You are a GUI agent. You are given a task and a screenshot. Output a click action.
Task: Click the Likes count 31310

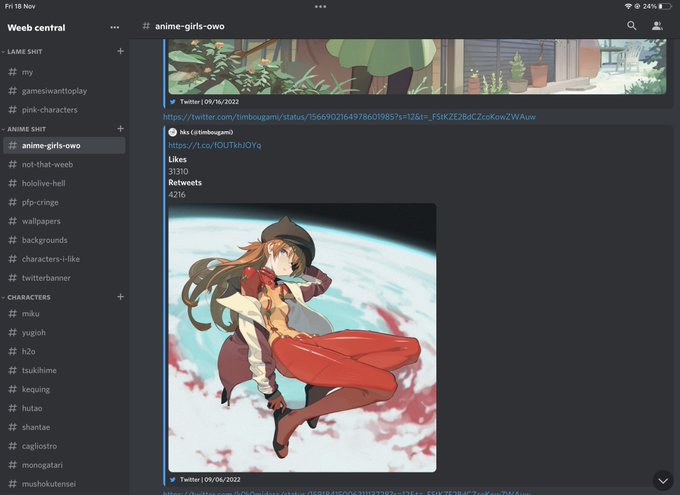[x=178, y=171]
